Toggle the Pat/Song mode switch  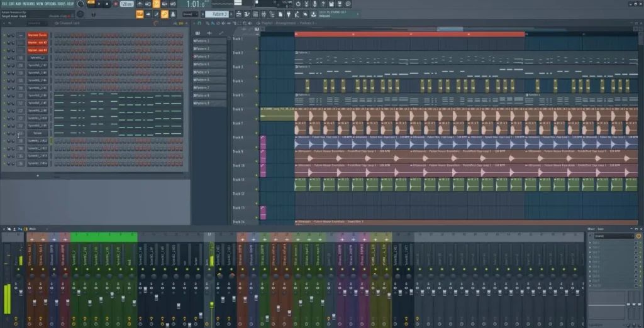pos(91,4)
